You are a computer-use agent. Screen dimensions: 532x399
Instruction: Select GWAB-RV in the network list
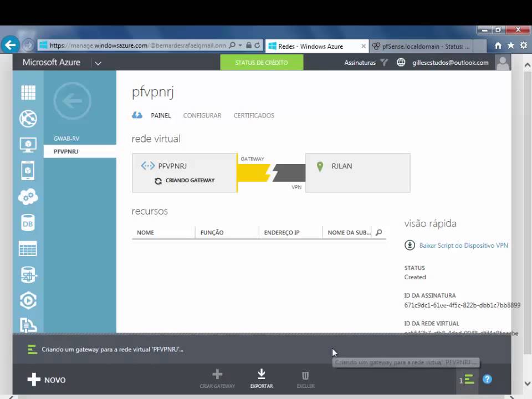point(66,139)
